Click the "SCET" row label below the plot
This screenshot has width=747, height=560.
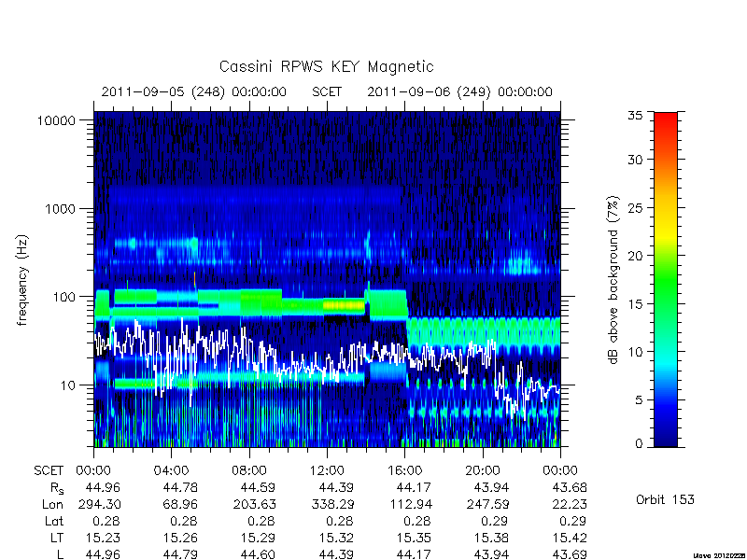tap(49, 471)
